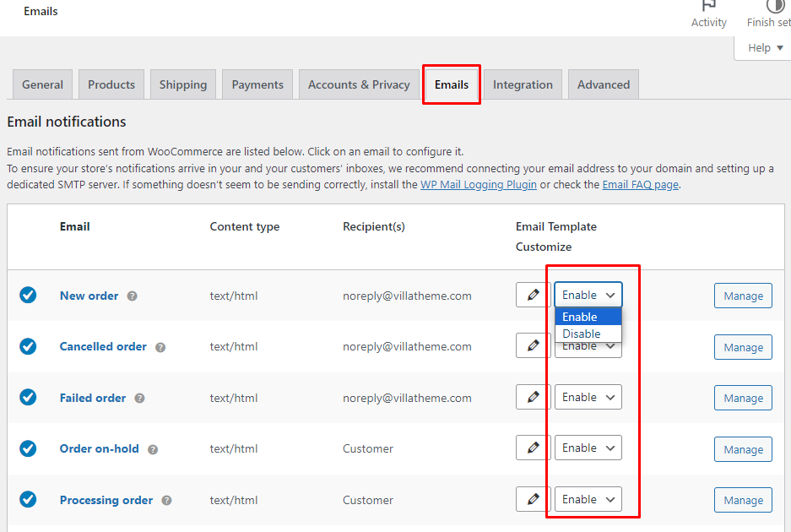Click the Manage button for Processing order
Screen dimensions: 791x532
[x=743, y=500]
